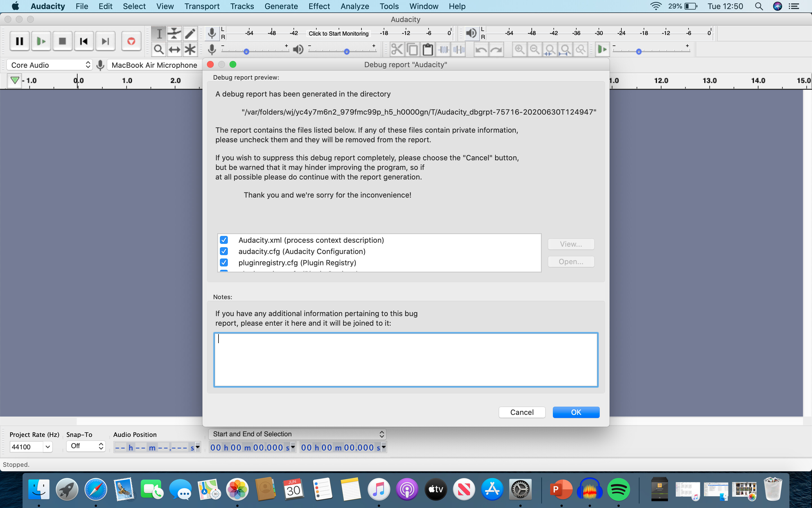
Task: Select the Selection (I-beam) tool
Action: point(159,33)
